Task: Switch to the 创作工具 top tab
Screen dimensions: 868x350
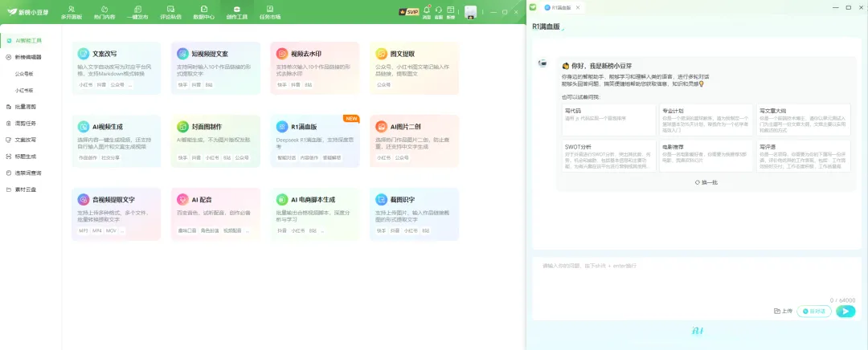Action: (237, 12)
